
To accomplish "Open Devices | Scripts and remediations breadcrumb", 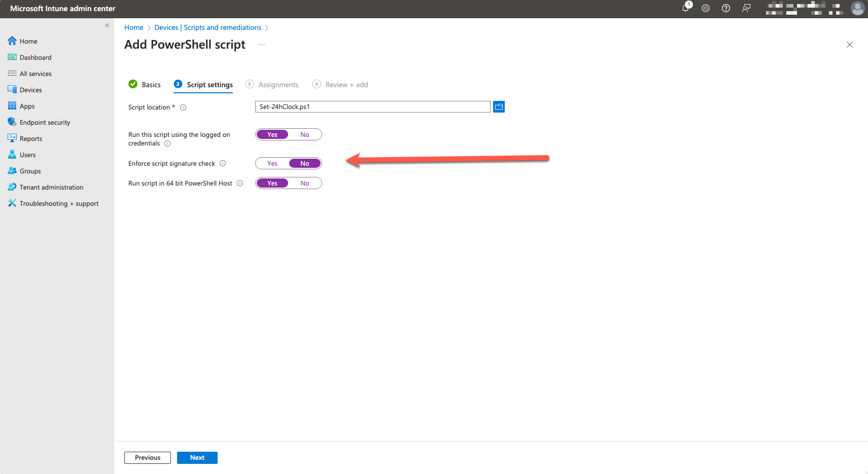I will [x=207, y=27].
